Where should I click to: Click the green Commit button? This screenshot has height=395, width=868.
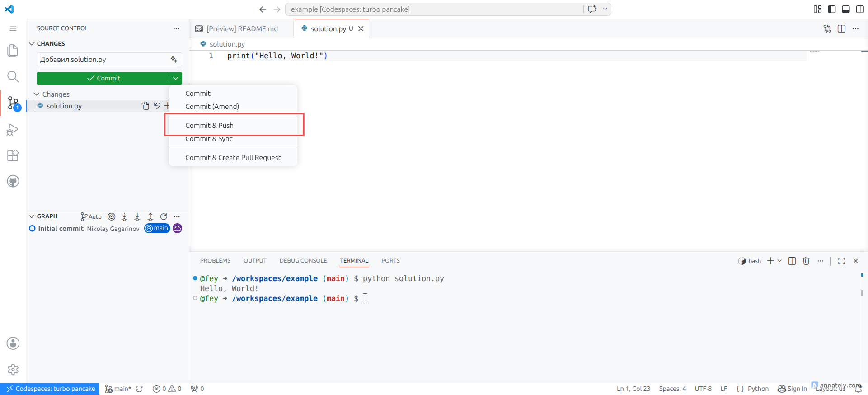tap(103, 78)
